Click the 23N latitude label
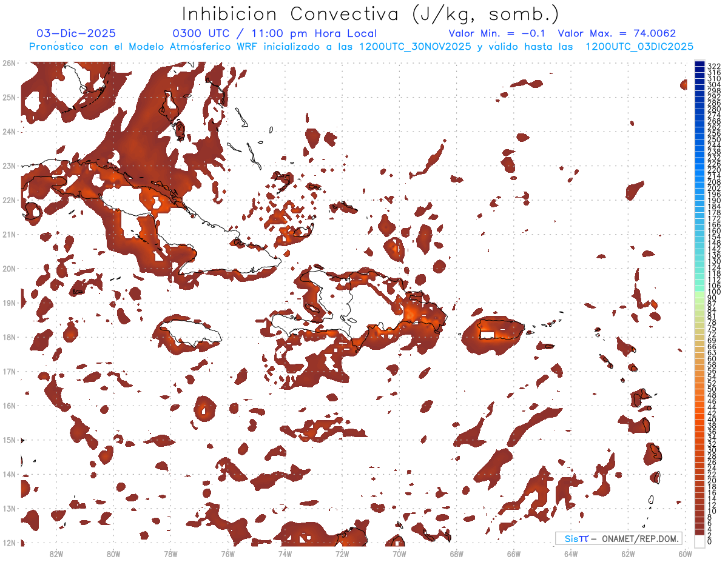The height and width of the screenshot is (562, 728). coord(8,166)
